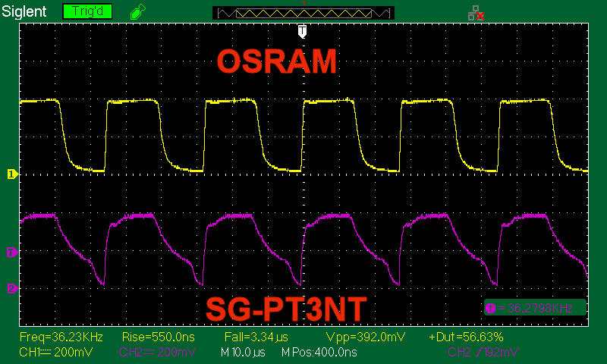The width and height of the screenshot is (607, 364).
Task: Click the Vpp=392.0mV measurement
Action: (x=366, y=337)
